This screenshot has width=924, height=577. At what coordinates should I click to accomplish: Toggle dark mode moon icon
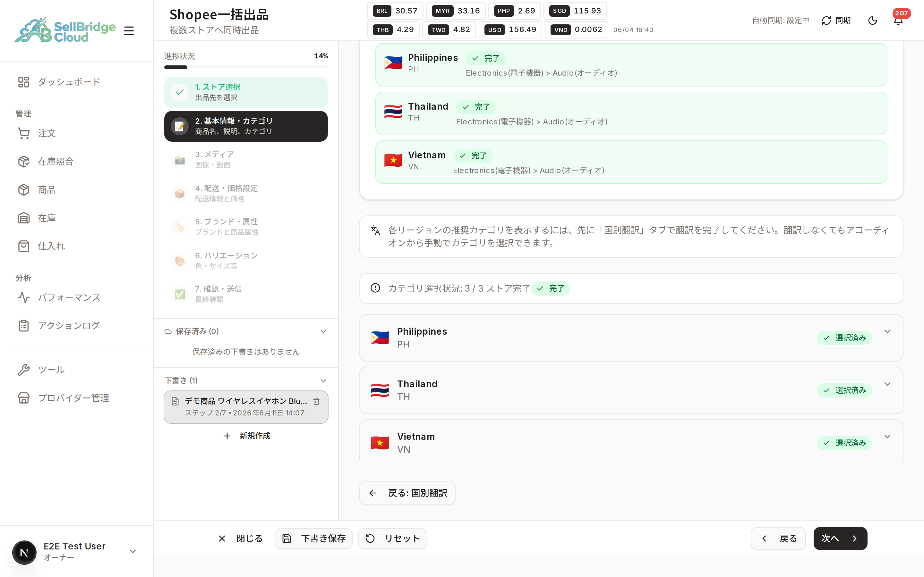coord(872,21)
